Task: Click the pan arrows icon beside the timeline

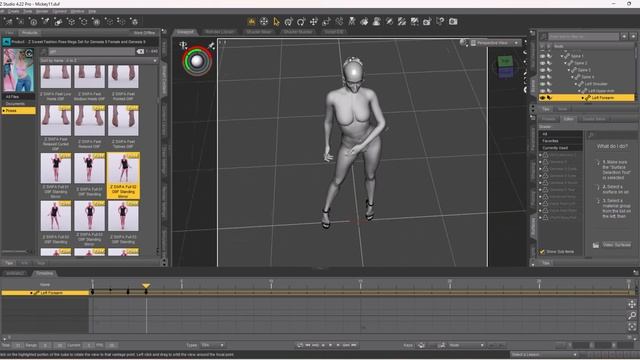Action: point(632,304)
